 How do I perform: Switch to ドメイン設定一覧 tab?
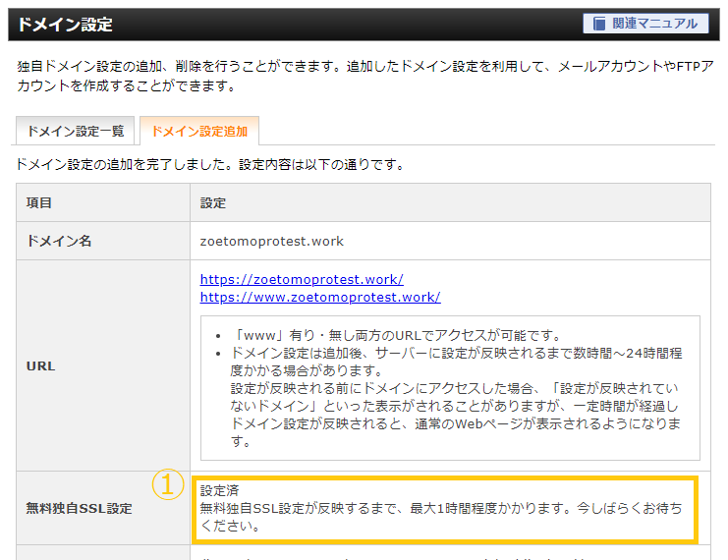click(x=76, y=131)
